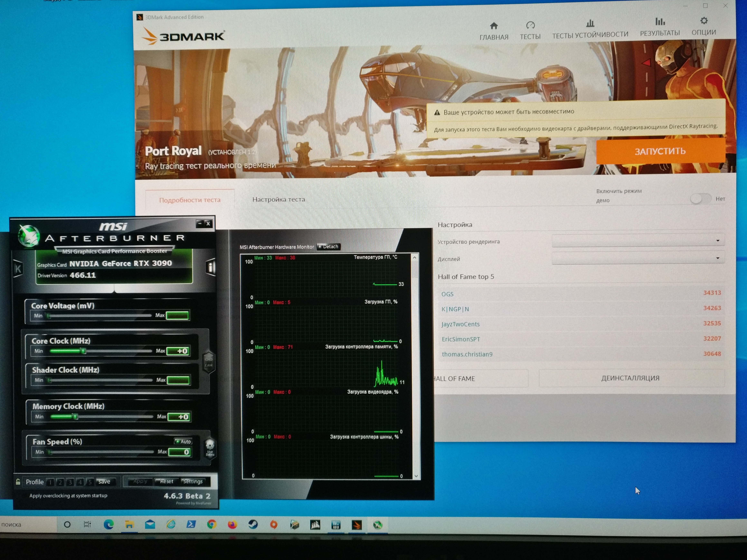Click the ДЕИНСТАЛЛЯЦИЯ uninstall button

click(630, 378)
